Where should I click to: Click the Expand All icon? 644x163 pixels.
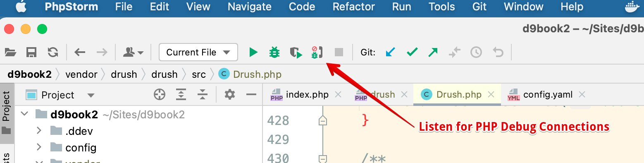(181, 95)
